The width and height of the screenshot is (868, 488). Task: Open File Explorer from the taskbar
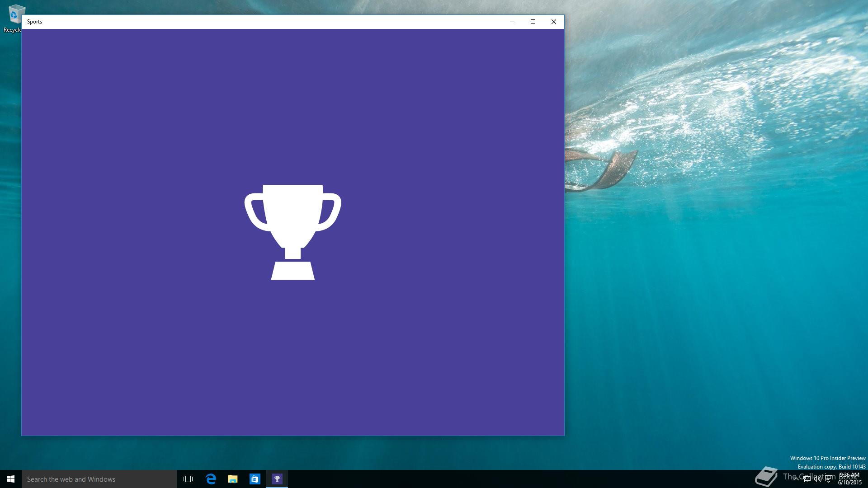click(233, 479)
